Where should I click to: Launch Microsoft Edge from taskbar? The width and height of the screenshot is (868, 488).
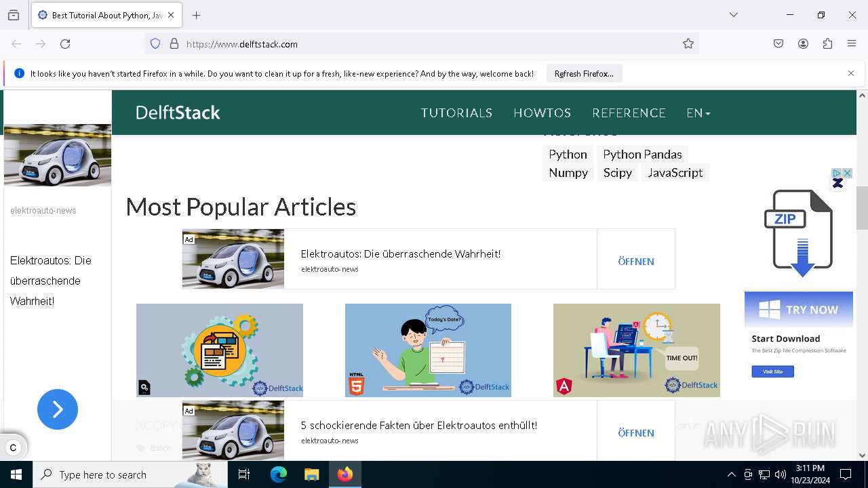click(x=279, y=474)
